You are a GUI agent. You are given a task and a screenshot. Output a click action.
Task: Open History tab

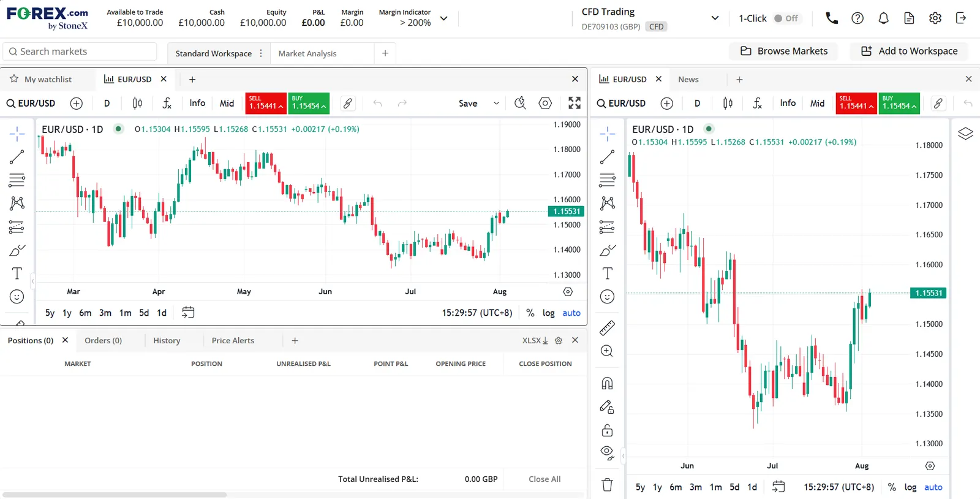pos(167,340)
